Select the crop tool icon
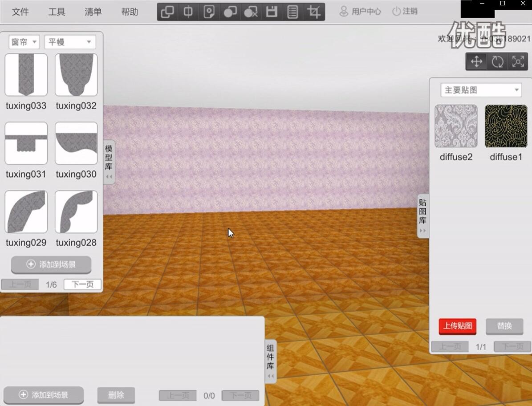The image size is (532, 406). coord(314,12)
